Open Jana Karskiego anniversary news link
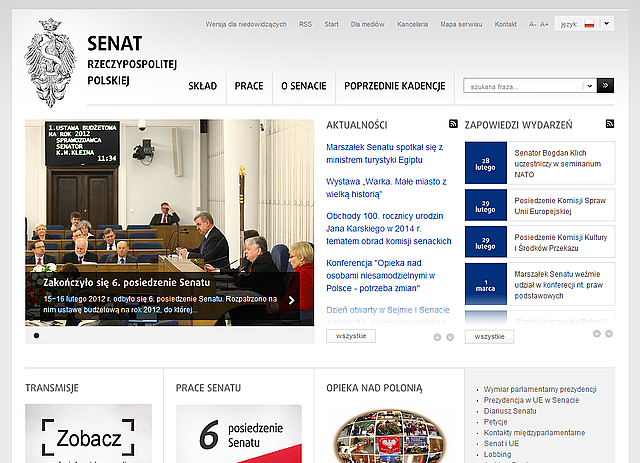Viewport: 640px width, 463px height. [x=389, y=229]
